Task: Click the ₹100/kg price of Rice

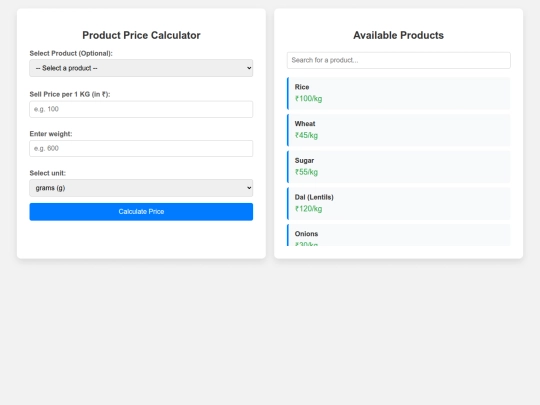Action: [309, 99]
